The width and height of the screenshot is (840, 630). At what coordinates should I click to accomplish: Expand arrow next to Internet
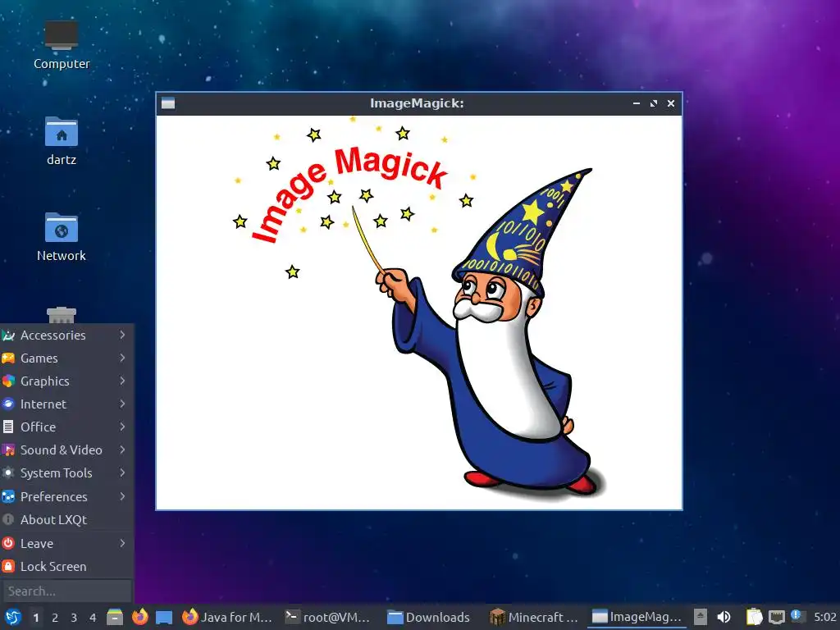pos(123,404)
